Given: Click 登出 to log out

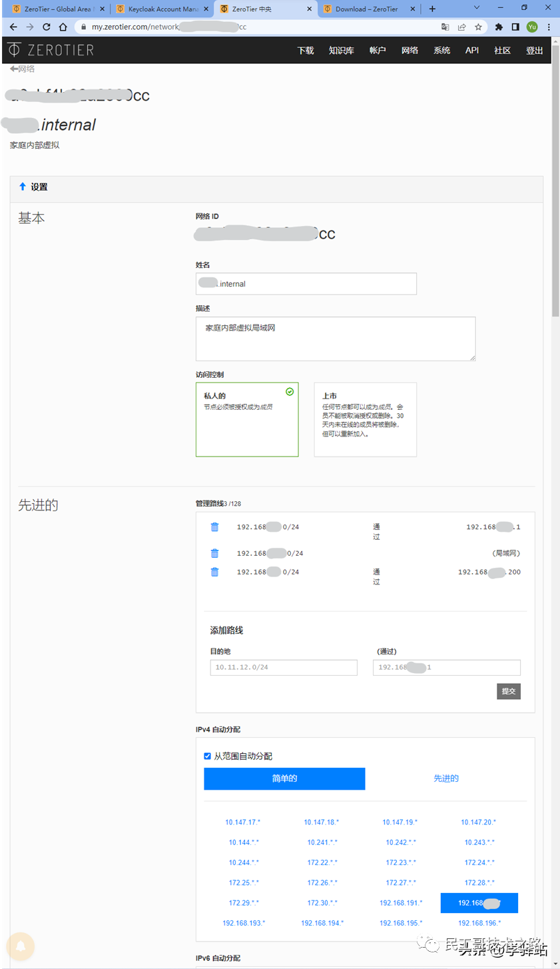Looking at the screenshot, I should pyautogui.click(x=535, y=51).
